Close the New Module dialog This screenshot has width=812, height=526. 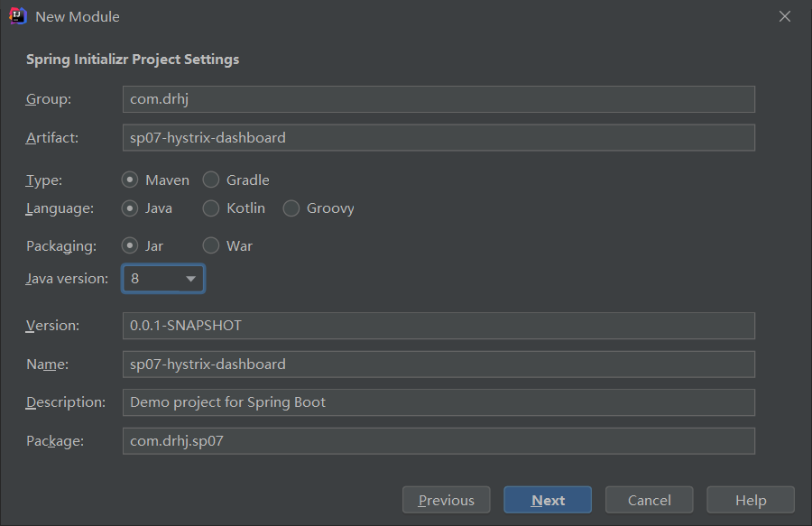(x=785, y=16)
